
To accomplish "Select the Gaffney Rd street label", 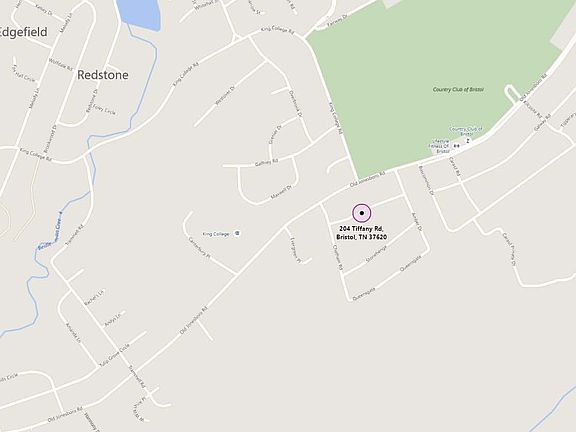I will tap(266, 162).
